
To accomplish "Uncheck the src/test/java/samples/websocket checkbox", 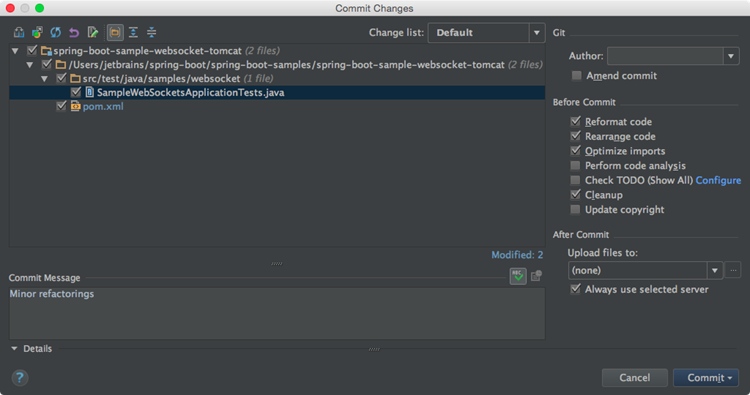I will 61,77.
